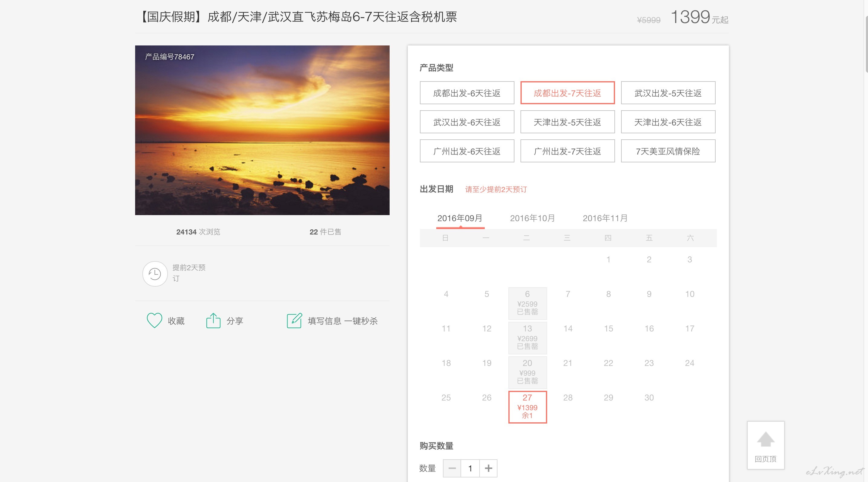Click the 产品类型 section heading
This screenshot has height=482, width=868.
pyautogui.click(x=436, y=68)
